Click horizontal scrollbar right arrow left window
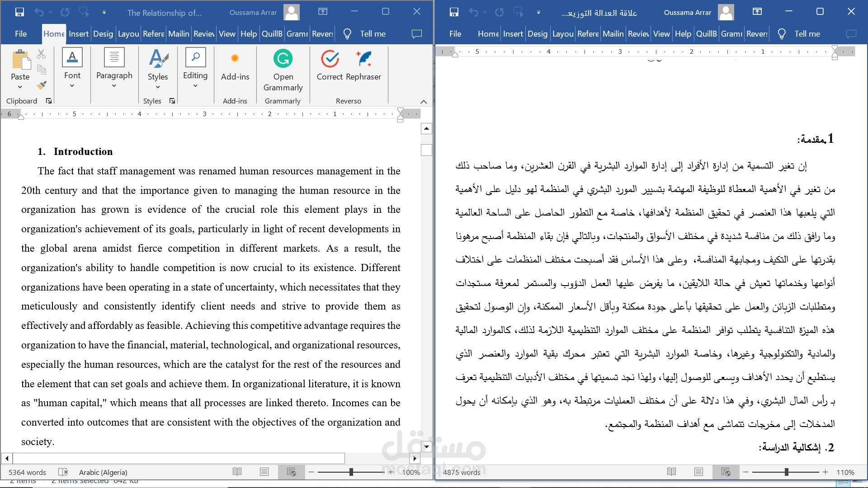868x488 pixels. tap(415, 458)
